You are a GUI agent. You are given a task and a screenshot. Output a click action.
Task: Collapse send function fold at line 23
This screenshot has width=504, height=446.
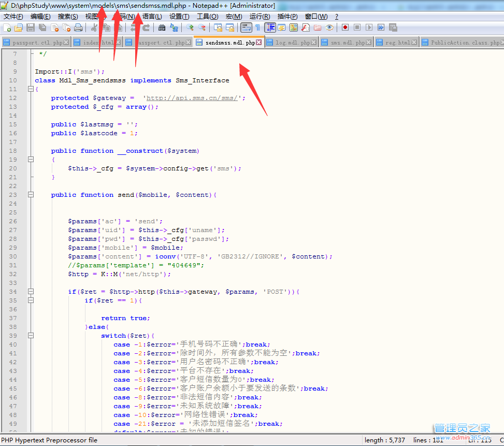(31, 195)
